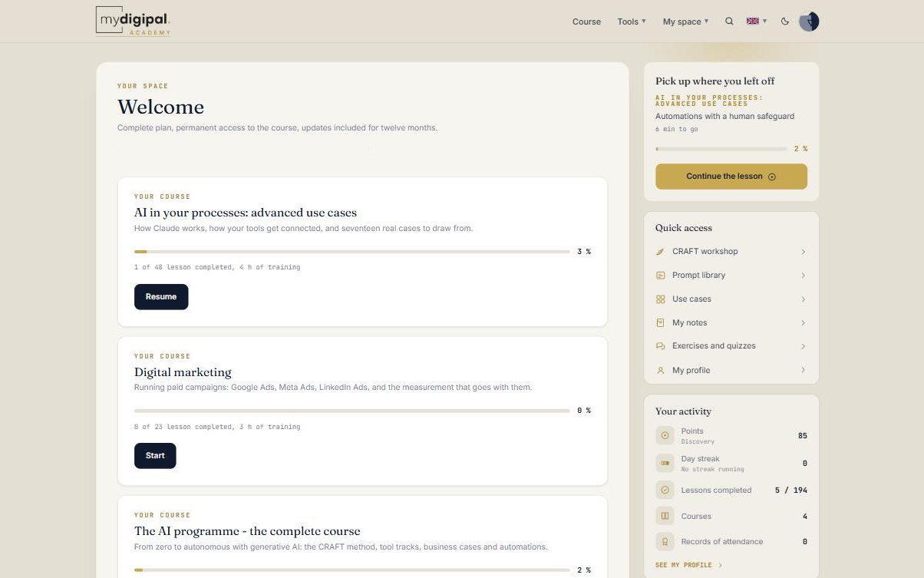This screenshot has width=924, height=578.
Task: Click 'No streak running' text
Action: tap(712, 469)
